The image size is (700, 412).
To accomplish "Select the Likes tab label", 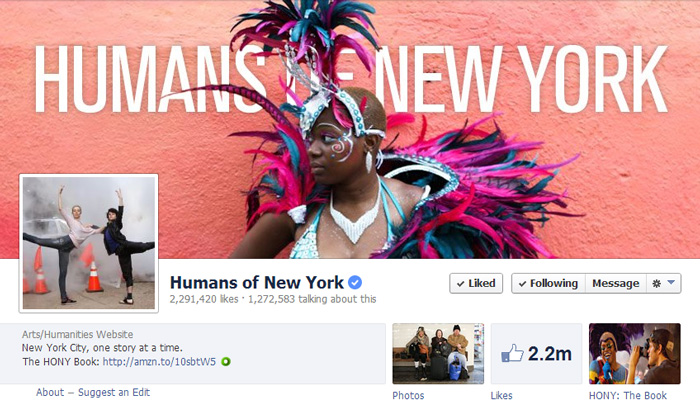I will click(501, 395).
